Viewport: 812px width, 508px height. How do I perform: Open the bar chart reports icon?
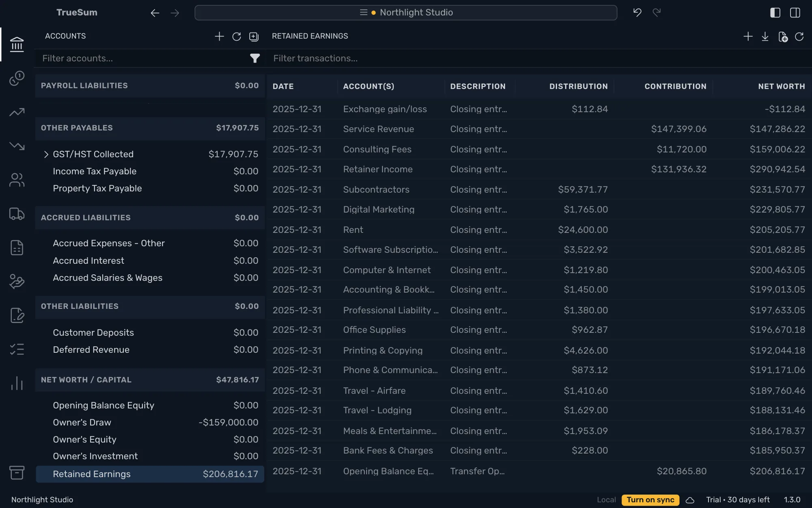[17, 383]
